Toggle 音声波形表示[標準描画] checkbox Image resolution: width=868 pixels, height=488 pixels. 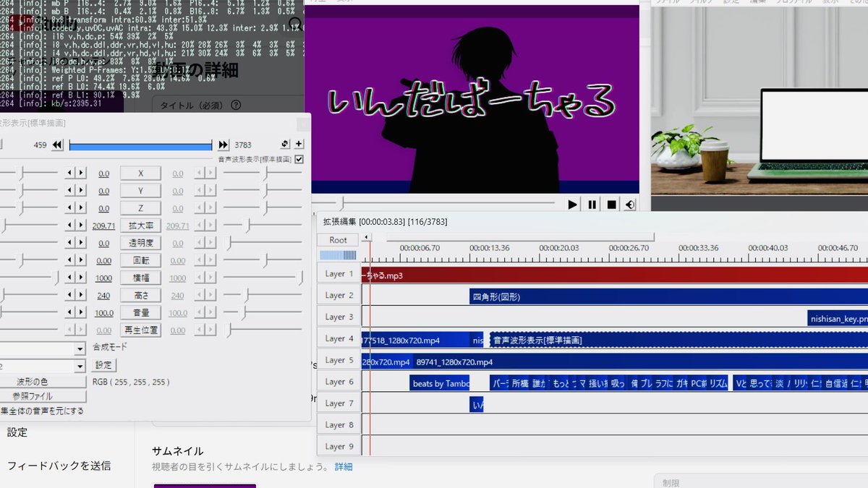pyautogui.click(x=299, y=159)
